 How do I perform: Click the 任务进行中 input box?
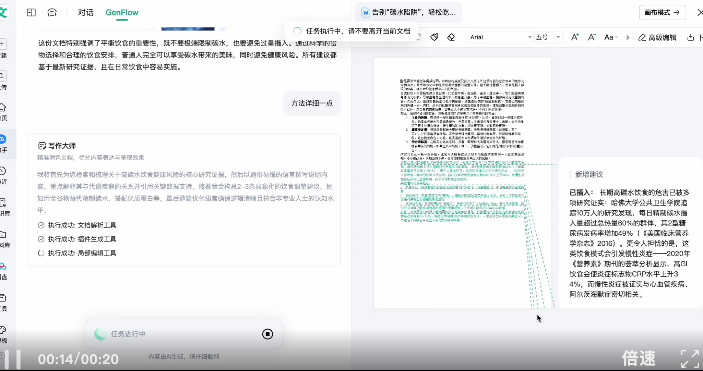tap(183, 334)
